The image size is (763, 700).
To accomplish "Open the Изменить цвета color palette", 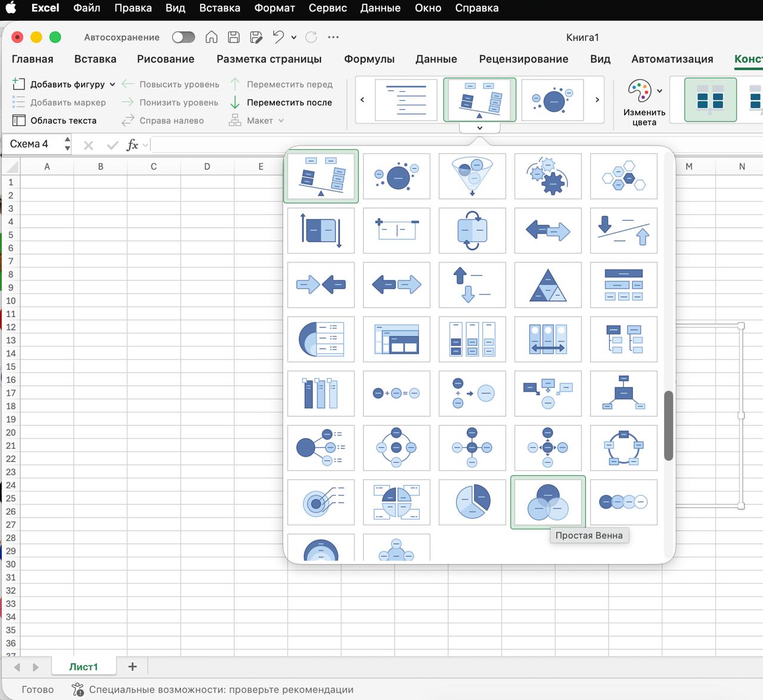I will (644, 101).
